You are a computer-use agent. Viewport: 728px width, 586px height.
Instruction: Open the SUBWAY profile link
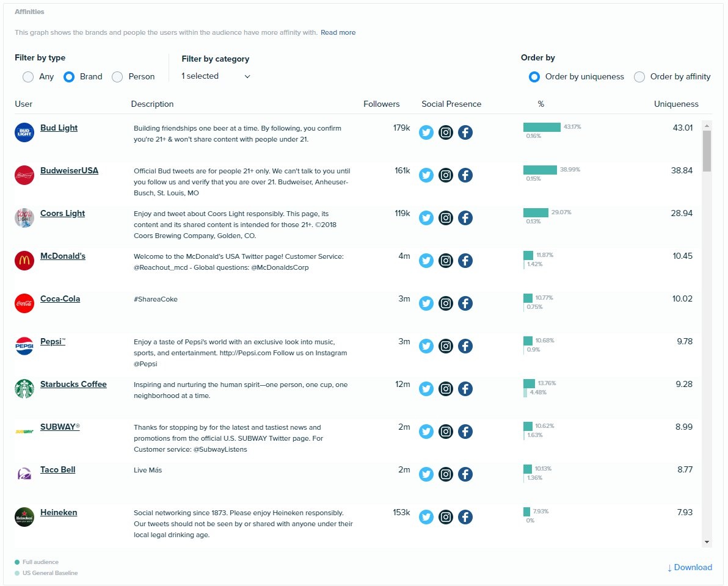tap(60, 427)
